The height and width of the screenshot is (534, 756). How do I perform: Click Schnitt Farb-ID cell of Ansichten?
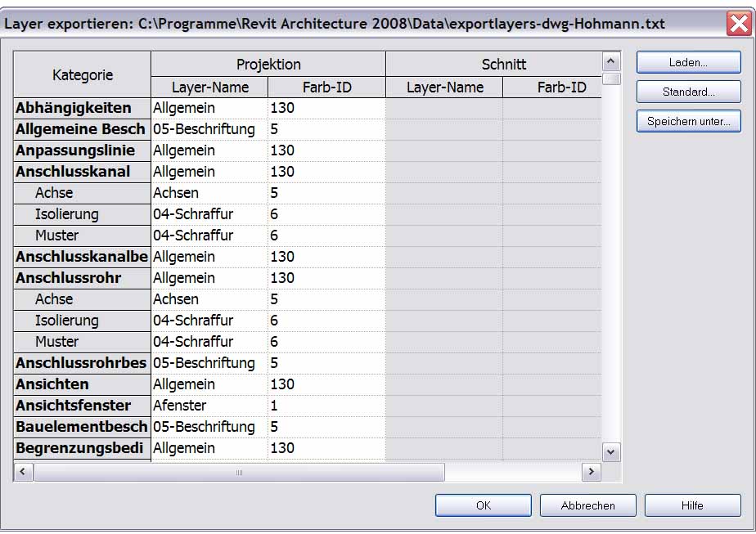552,384
